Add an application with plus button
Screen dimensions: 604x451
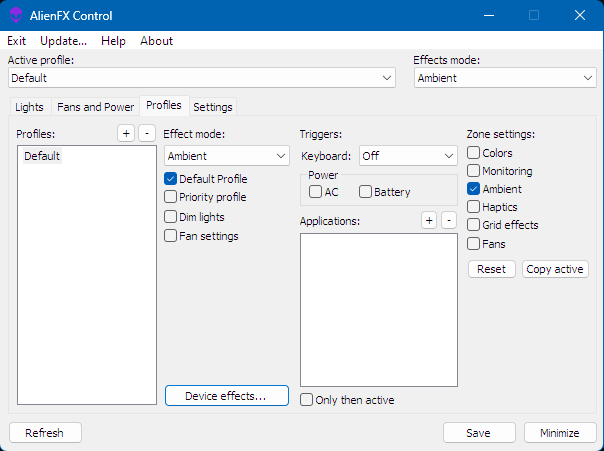(x=429, y=221)
